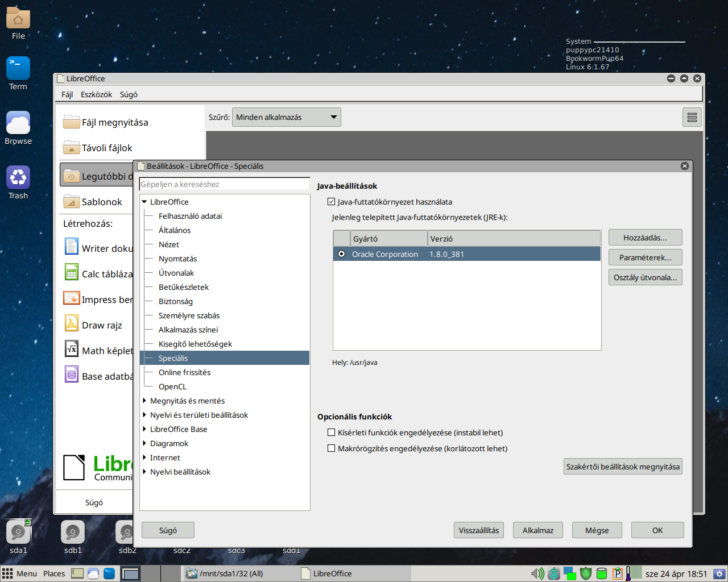This screenshot has height=582, width=728.
Task: Open the File desktop icon
Action: point(18,18)
